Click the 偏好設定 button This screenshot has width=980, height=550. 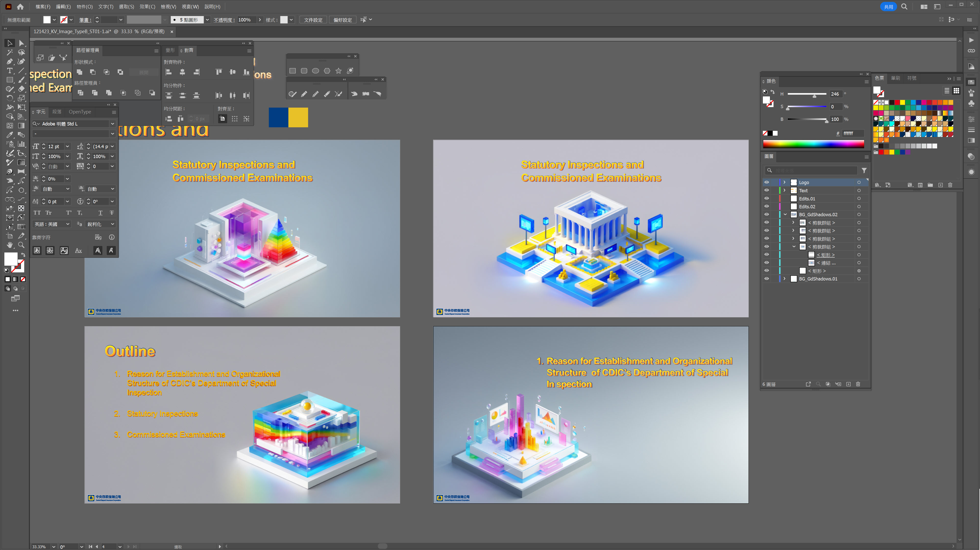point(342,20)
